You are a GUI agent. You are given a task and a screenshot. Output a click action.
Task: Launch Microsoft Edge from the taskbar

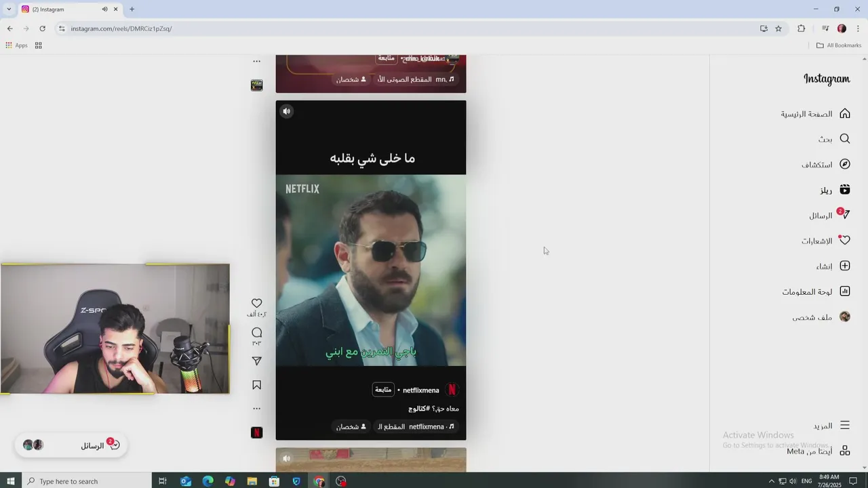pos(208,481)
